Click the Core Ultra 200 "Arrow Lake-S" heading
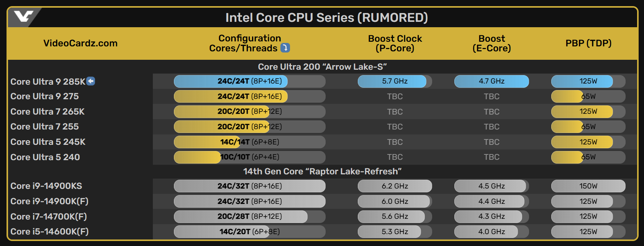This screenshot has width=644, height=246. click(x=322, y=67)
